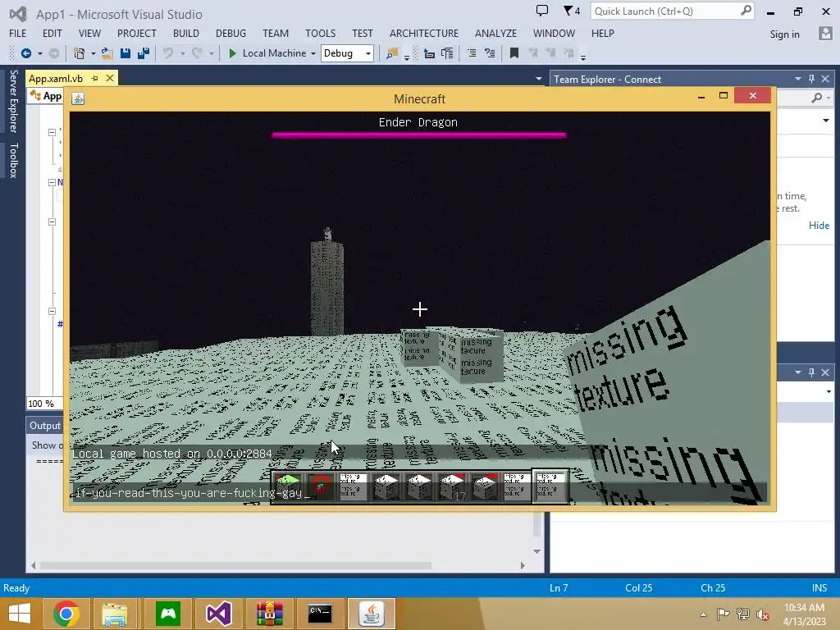840x630 pixels.
Task: Click the increase indent icon
Action: (447, 53)
